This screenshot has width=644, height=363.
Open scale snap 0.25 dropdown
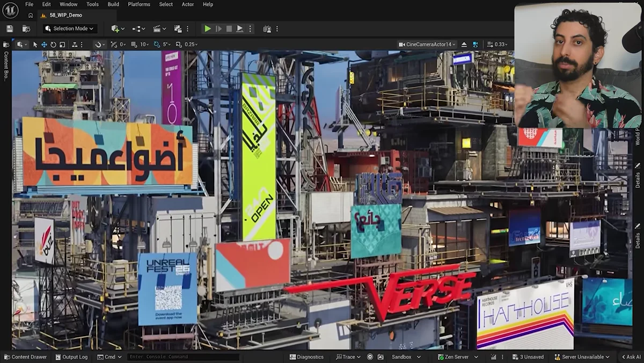pyautogui.click(x=191, y=44)
